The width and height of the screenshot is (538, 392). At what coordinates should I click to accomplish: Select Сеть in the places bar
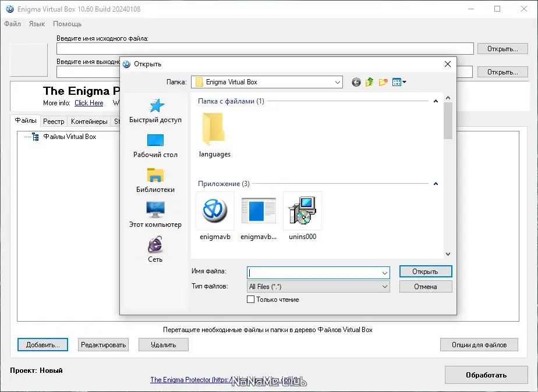point(155,249)
